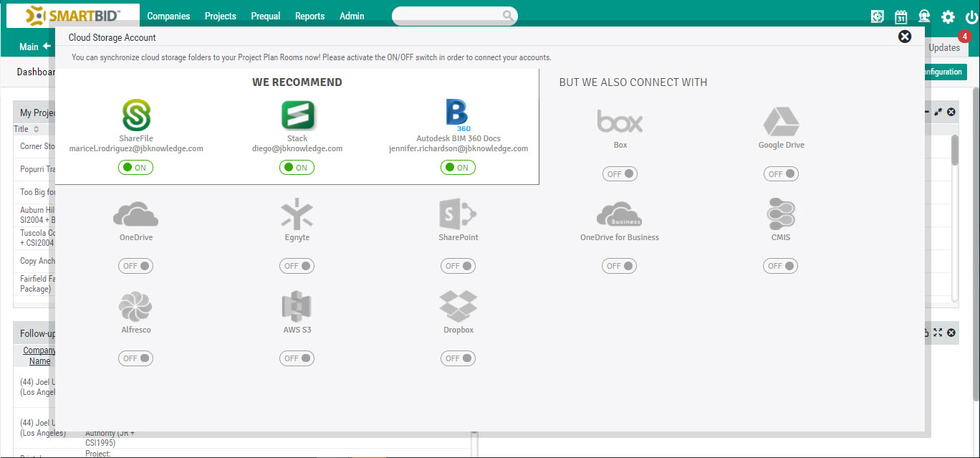Open the ShareFile cloud storage icon
The height and width of the screenshot is (458, 980).
click(x=136, y=115)
